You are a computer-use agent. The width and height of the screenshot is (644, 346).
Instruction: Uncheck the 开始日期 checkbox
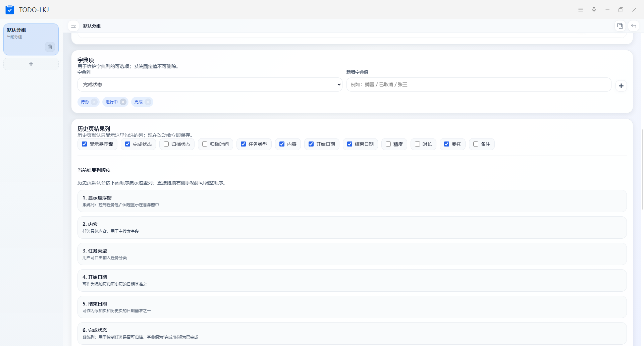coord(311,144)
